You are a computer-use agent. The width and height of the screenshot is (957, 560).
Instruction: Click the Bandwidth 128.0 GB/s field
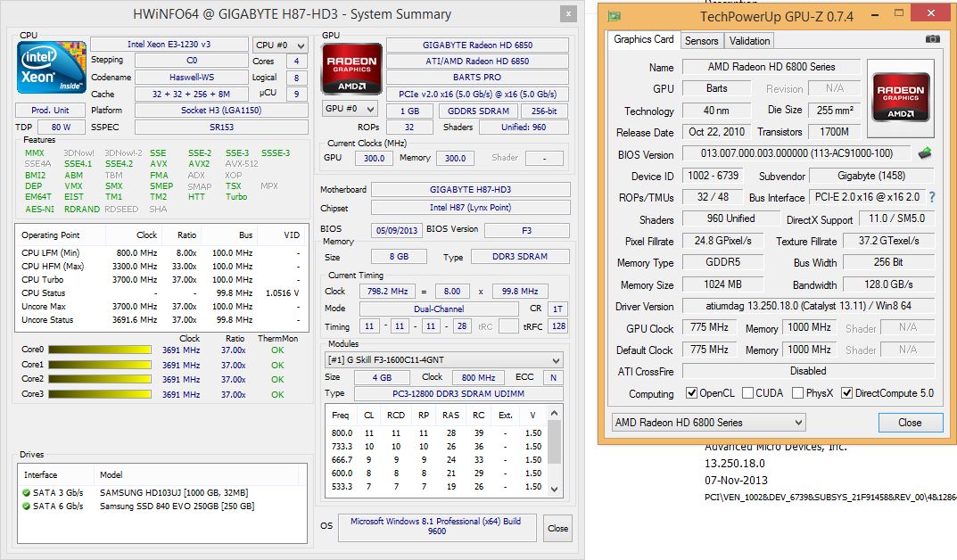coord(888,284)
